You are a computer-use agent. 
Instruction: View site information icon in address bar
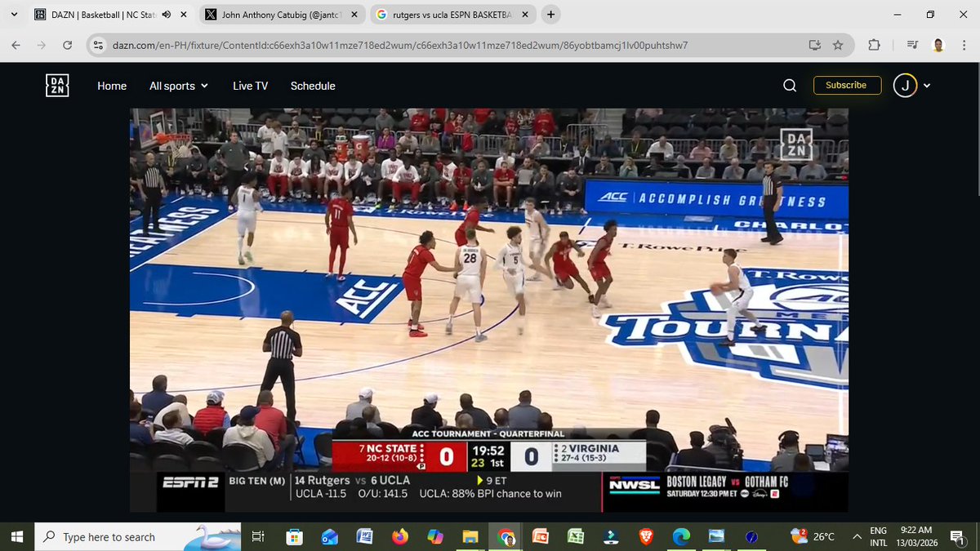tap(99, 45)
